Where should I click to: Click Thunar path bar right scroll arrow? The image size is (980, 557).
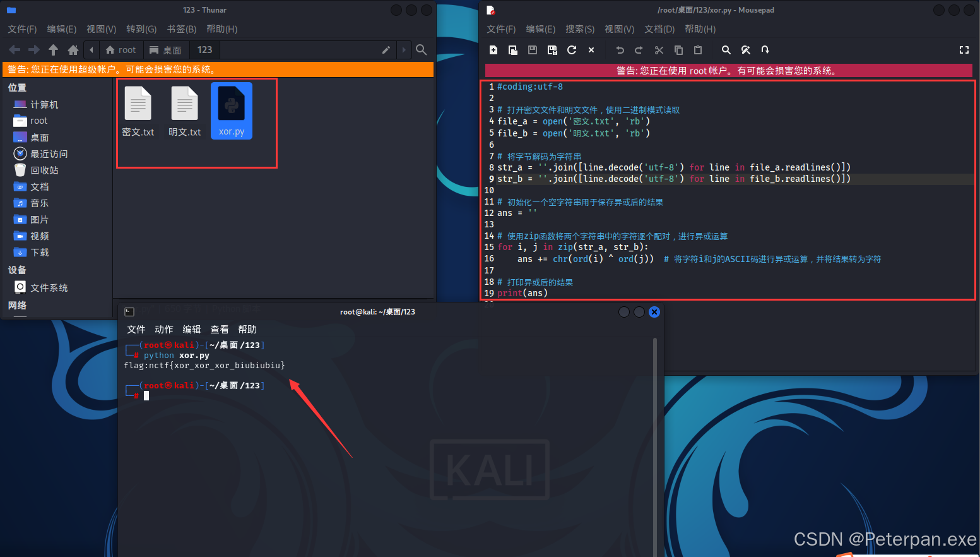point(404,50)
